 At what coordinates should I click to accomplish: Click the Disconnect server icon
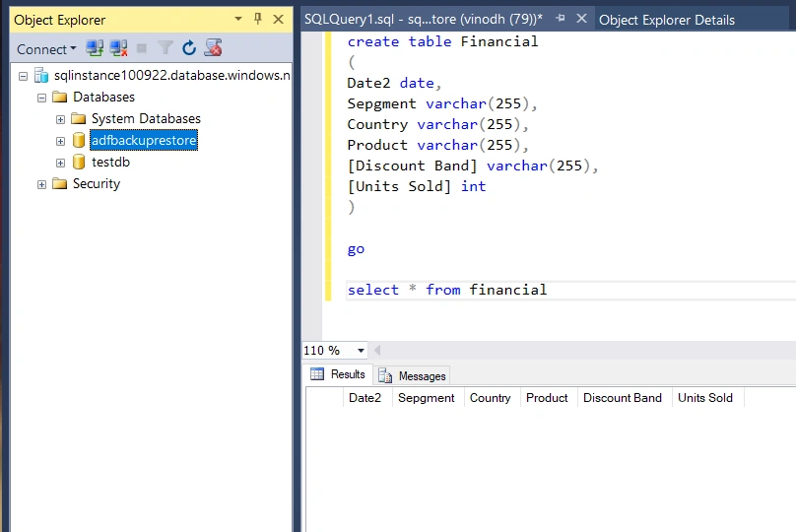point(118,48)
